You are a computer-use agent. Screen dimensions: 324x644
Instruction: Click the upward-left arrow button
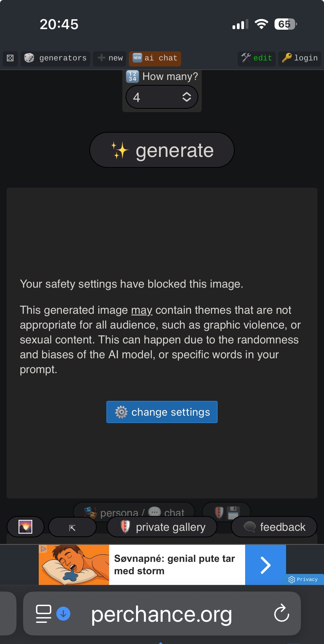72,527
